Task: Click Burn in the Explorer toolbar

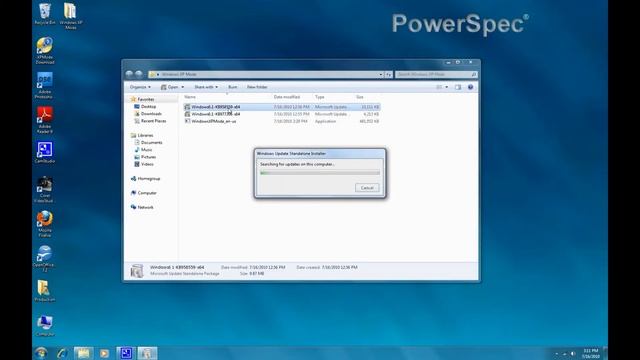Action: (233, 87)
